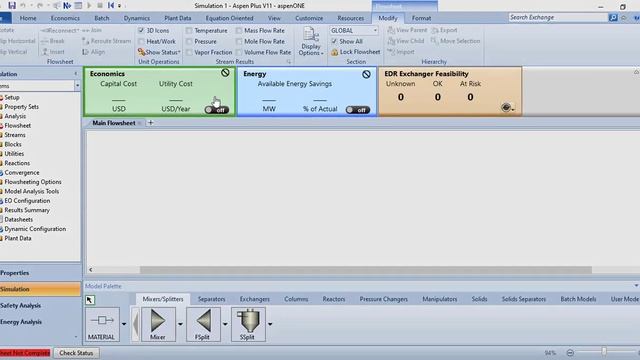Enable Mole Flow Rate checkbox

[x=239, y=42]
